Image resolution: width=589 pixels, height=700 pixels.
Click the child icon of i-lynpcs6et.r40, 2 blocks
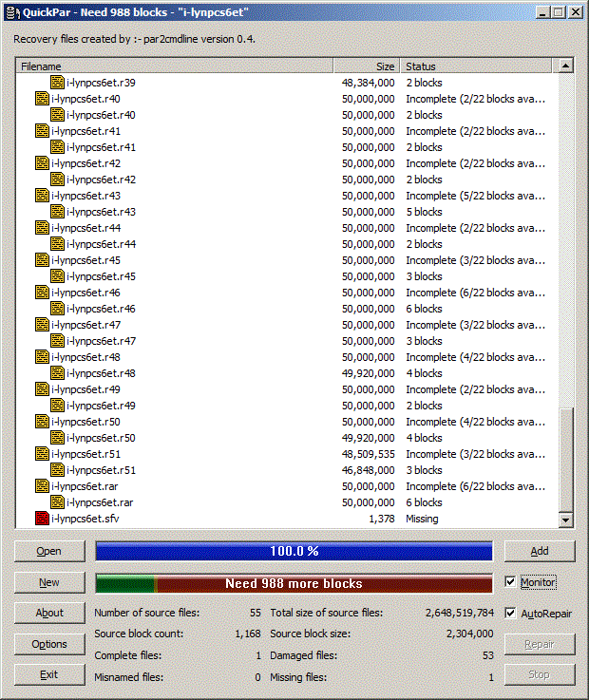(57, 115)
